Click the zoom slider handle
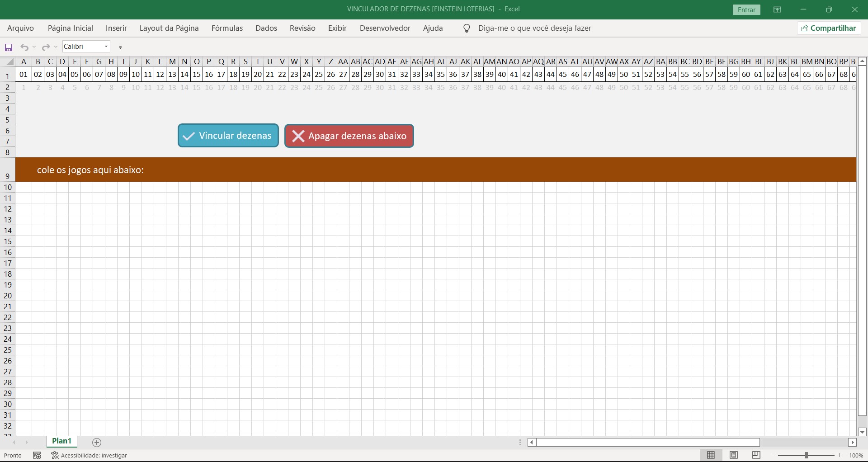The image size is (868, 462). point(806,455)
